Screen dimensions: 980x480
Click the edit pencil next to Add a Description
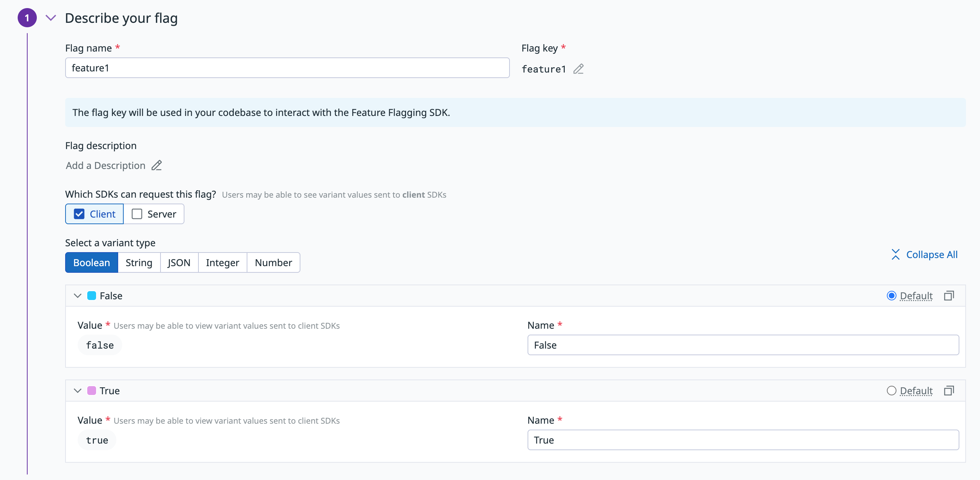[156, 165]
